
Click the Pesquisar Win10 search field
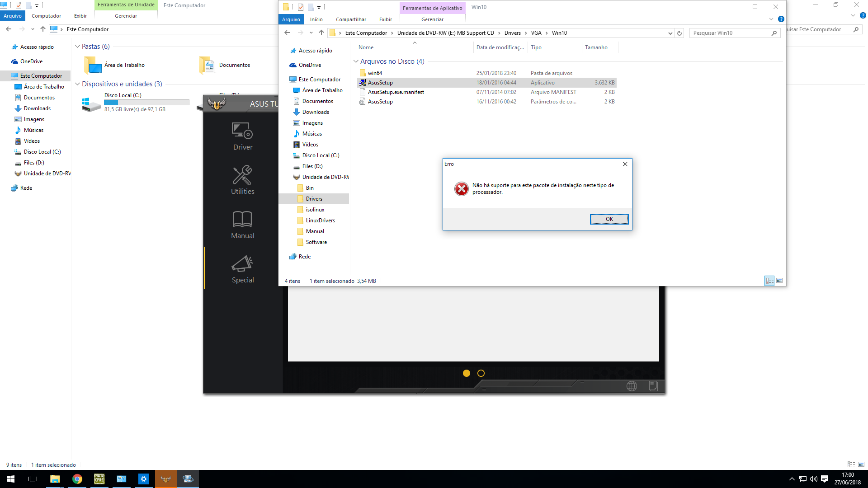pyautogui.click(x=735, y=33)
